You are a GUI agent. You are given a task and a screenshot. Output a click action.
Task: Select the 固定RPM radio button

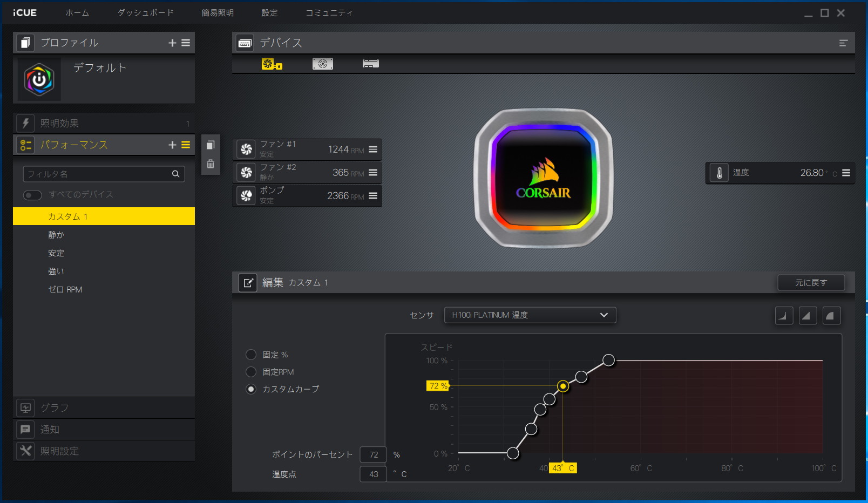pos(251,372)
